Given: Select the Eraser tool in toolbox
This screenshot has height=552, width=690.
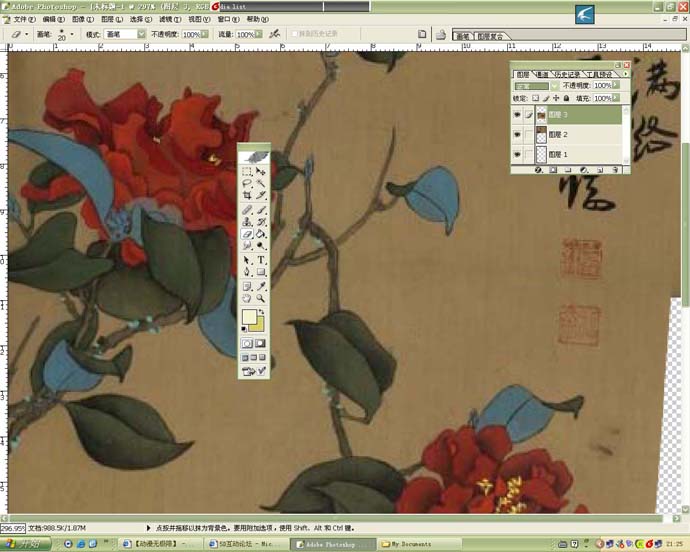Looking at the screenshot, I should 247,234.
